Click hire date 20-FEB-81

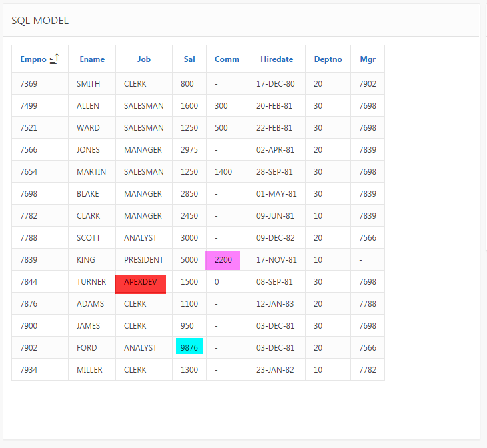[x=274, y=106]
